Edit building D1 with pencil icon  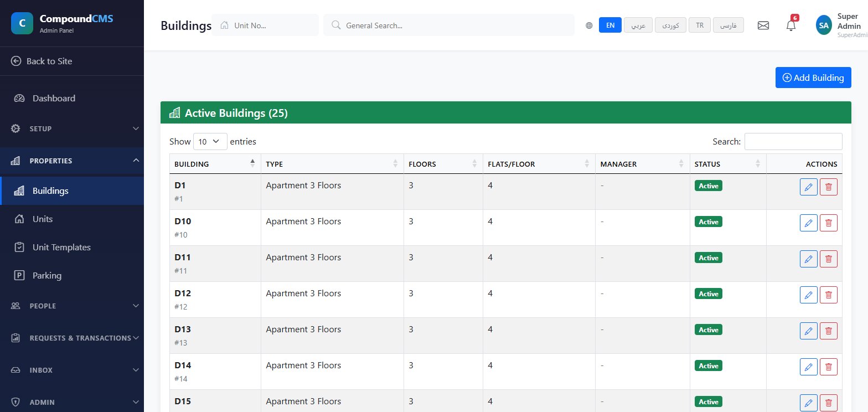809,187
